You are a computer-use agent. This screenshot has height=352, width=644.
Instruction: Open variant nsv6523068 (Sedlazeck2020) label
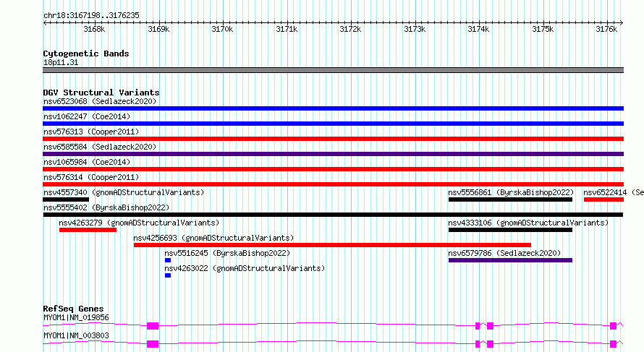pyautogui.click(x=100, y=101)
